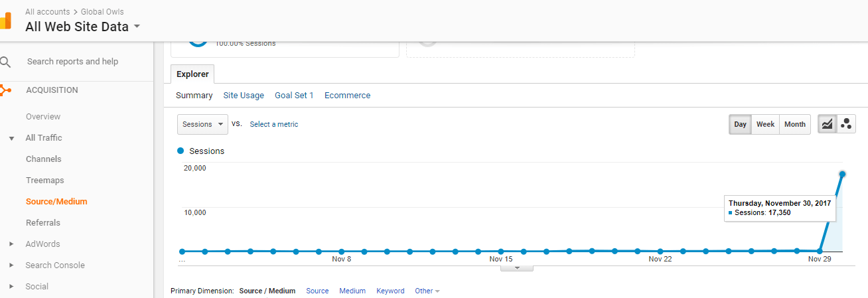Open the Sessions metric dropdown
868x298 pixels.
pos(202,124)
